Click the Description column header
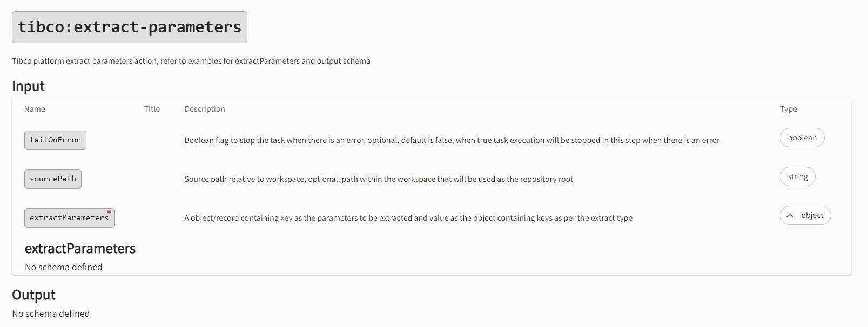Screen dimensions: 868x327 [205, 109]
